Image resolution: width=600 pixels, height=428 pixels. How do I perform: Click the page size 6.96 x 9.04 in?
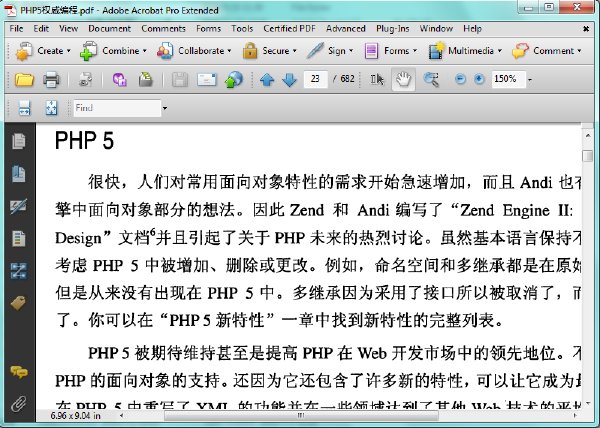[x=75, y=416]
